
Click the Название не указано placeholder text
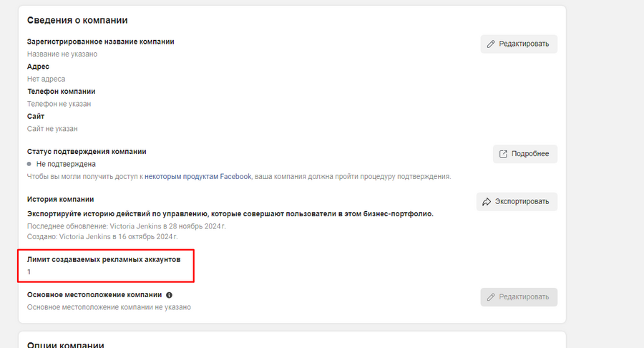pos(62,54)
